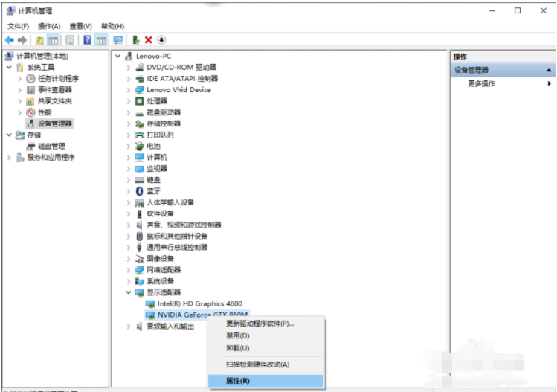Collapse the 显示适配器 category
The height and width of the screenshot is (392, 557).
129,292
